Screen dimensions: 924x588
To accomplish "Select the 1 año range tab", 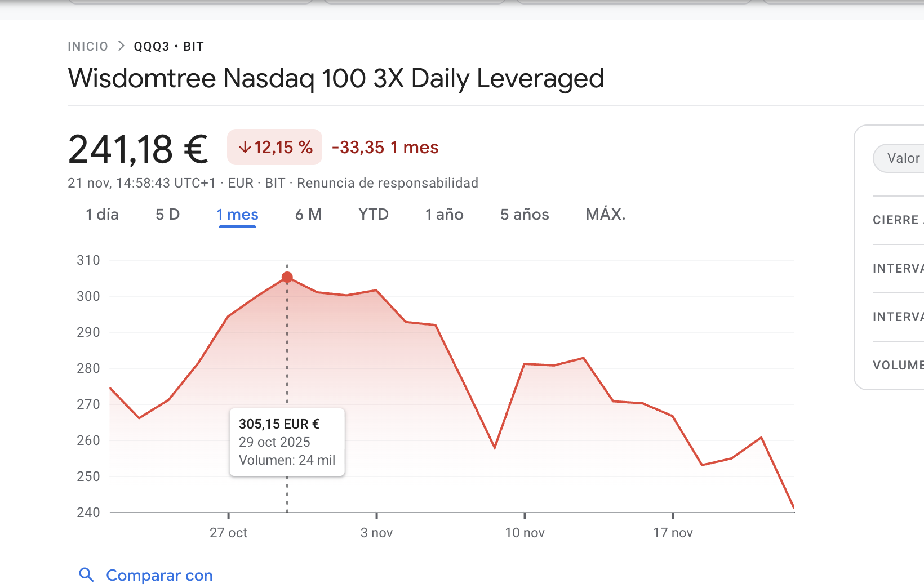I will pyautogui.click(x=444, y=215).
